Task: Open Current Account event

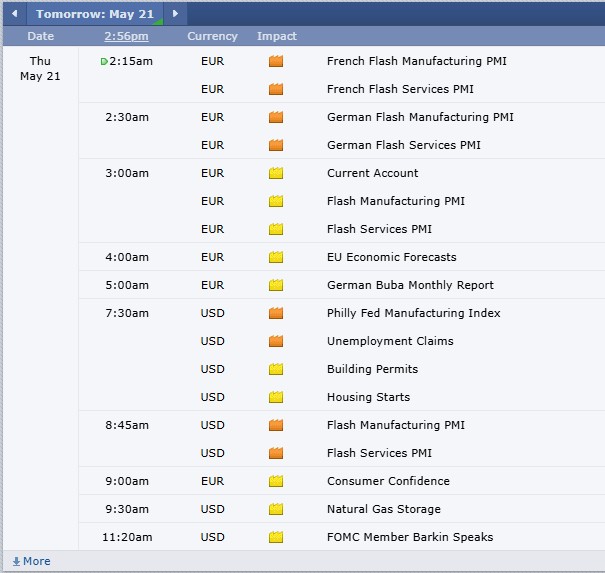Action: coord(372,173)
